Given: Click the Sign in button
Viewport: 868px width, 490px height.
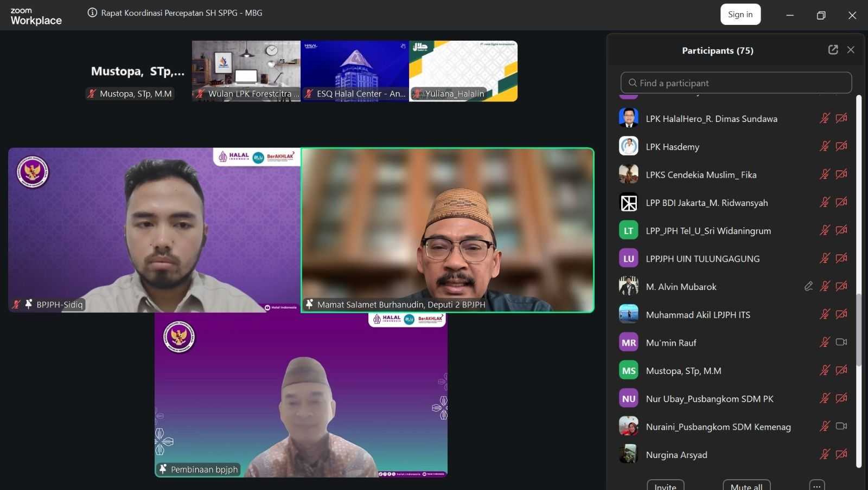Looking at the screenshot, I should pyautogui.click(x=740, y=15).
